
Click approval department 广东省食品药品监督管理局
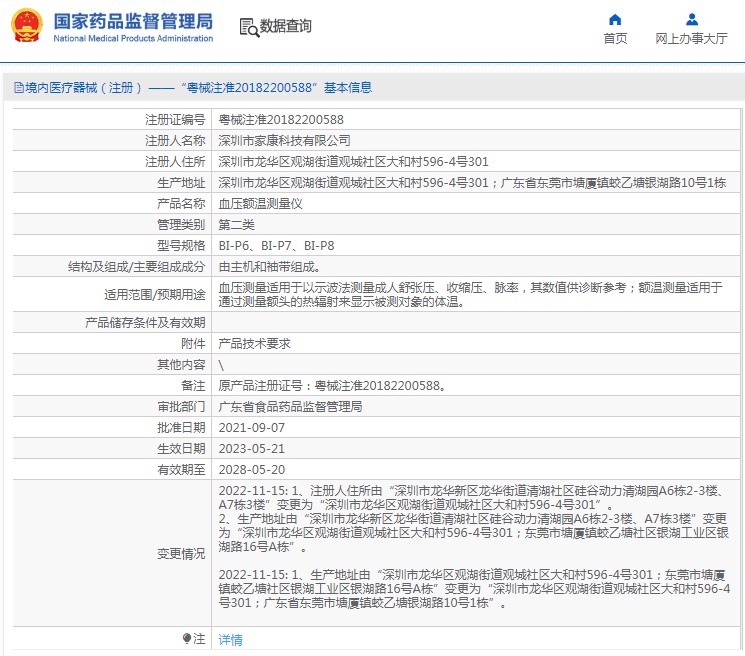[290, 406]
